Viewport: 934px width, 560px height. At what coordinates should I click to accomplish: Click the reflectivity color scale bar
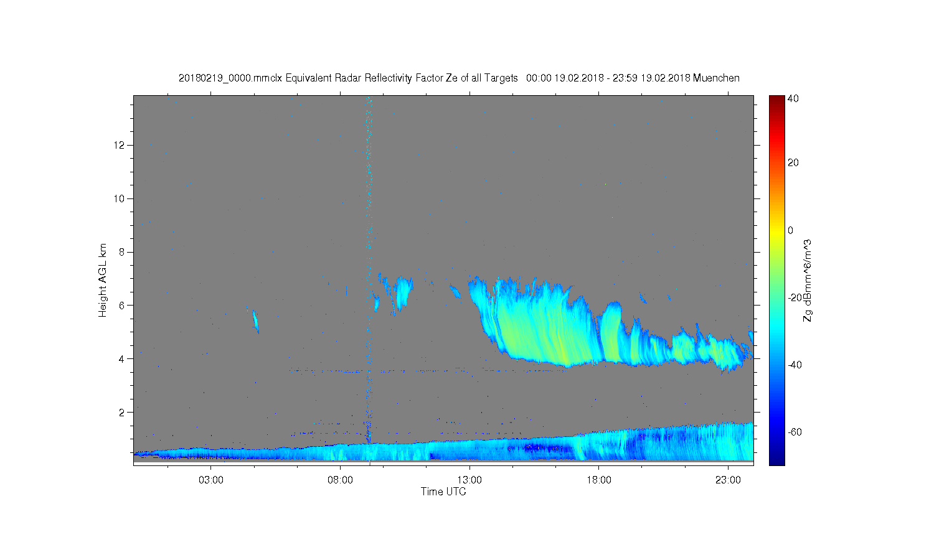coord(776,280)
